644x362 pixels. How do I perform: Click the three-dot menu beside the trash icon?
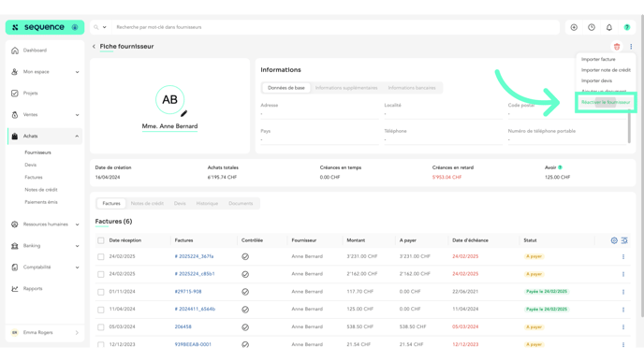[631, 47]
